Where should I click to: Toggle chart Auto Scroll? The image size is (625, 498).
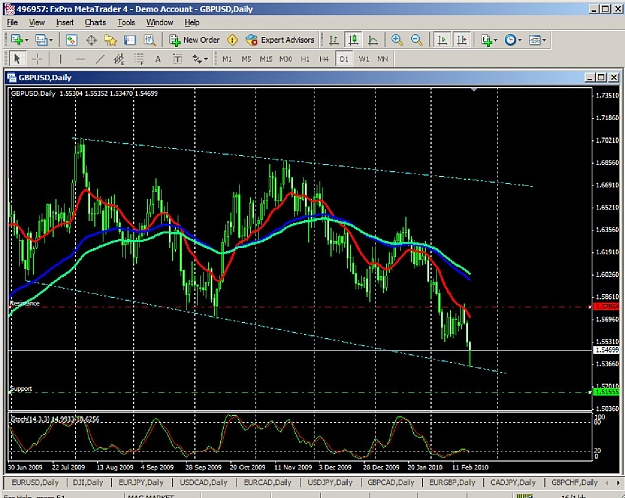click(442, 40)
